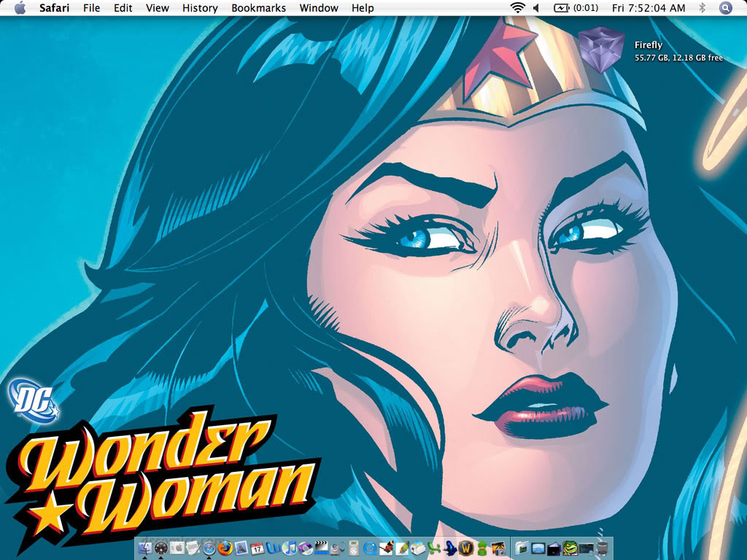Open the Window menu
Viewport: 747px width, 560px height.
(x=319, y=8)
